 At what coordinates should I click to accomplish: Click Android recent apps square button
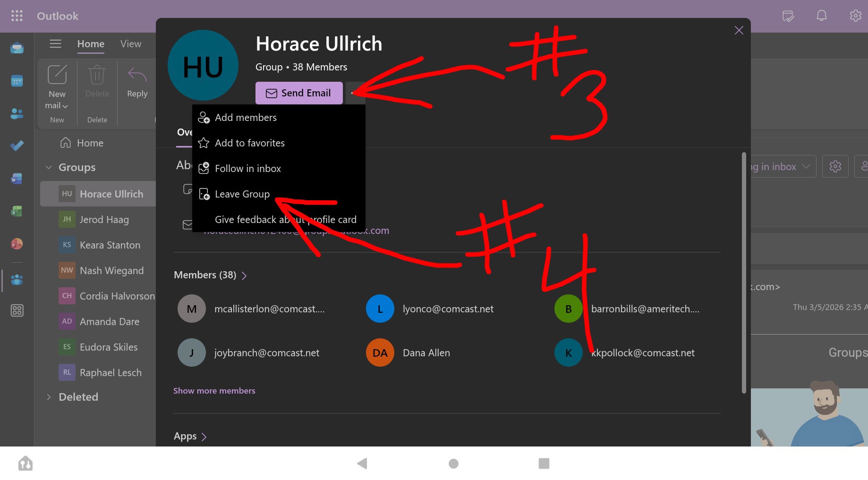point(544,463)
